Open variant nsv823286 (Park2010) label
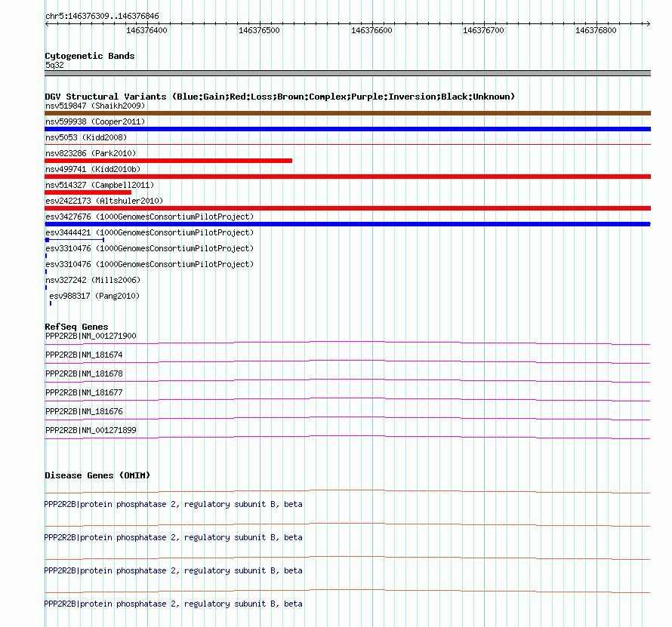 [x=91, y=153]
